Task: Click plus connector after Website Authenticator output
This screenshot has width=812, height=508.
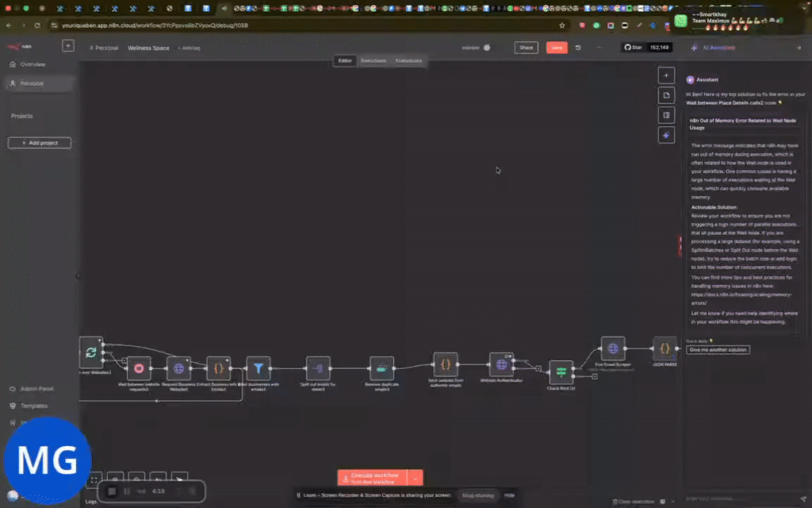Action: click(538, 368)
